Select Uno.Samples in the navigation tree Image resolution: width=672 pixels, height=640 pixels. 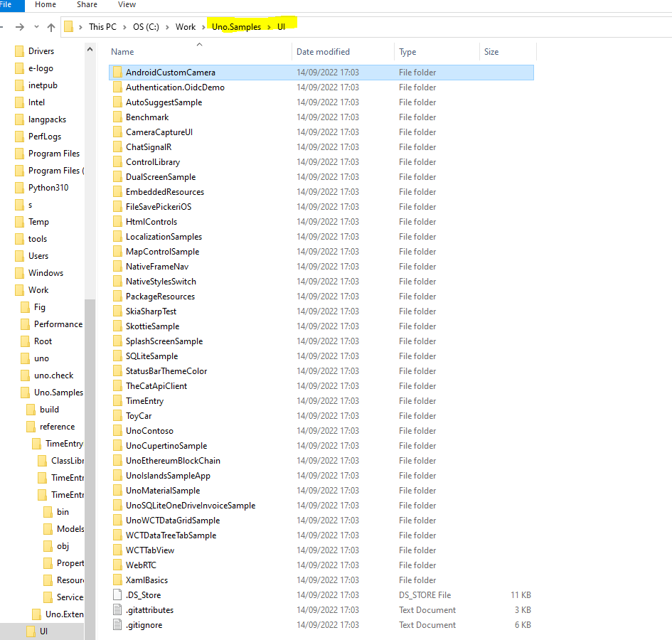click(x=59, y=393)
